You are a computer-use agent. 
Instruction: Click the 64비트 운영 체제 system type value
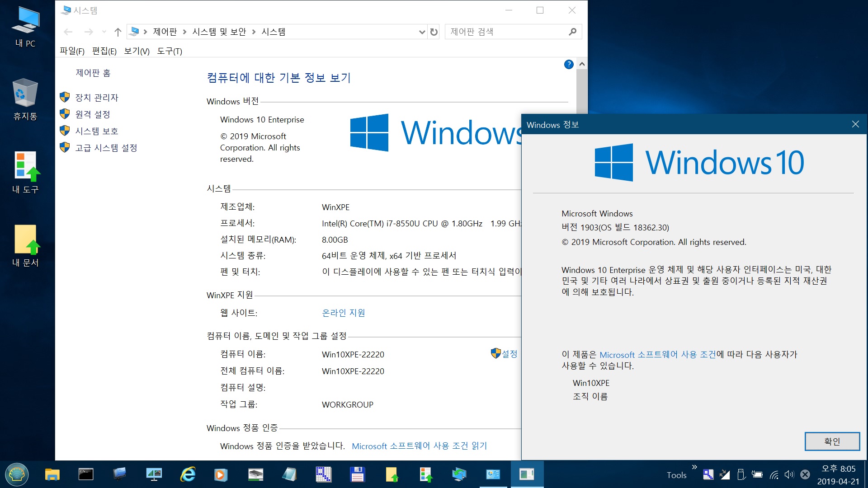389,256
